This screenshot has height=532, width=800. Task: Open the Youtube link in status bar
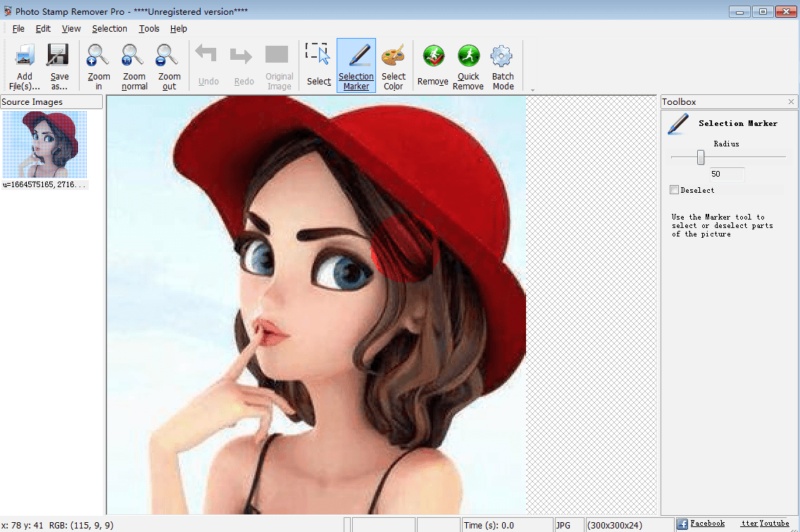tap(773, 524)
